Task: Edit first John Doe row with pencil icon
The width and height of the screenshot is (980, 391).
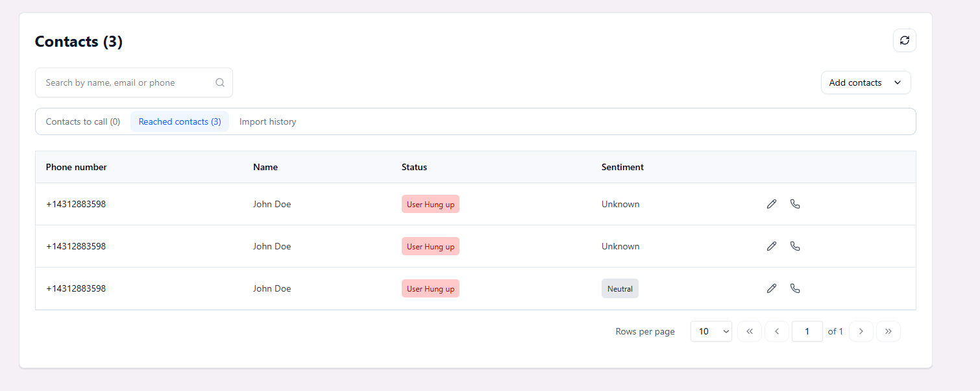Action: (772, 204)
